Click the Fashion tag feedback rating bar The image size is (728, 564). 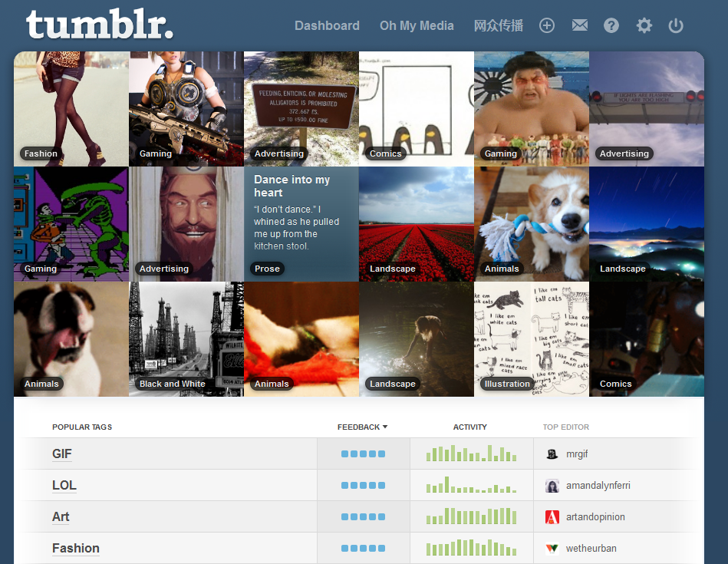pyautogui.click(x=363, y=548)
